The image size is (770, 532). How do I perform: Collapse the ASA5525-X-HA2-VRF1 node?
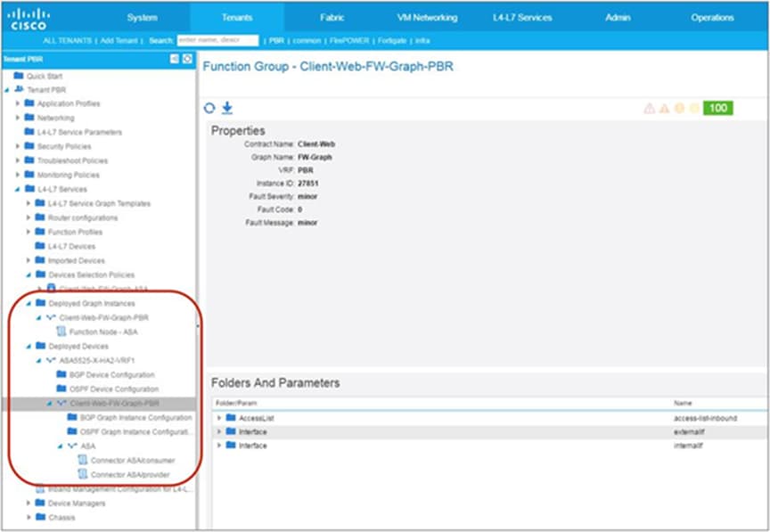(x=39, y=361)
